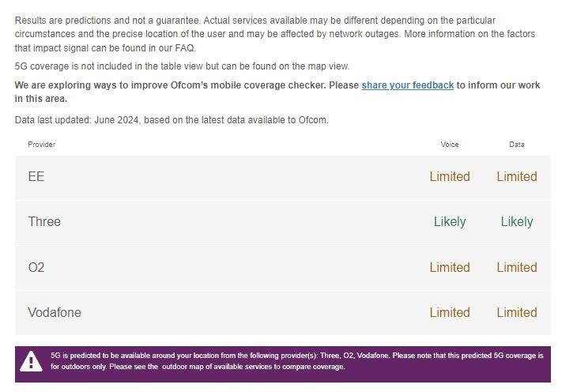Select the O2 provider name

pos(36,268)
